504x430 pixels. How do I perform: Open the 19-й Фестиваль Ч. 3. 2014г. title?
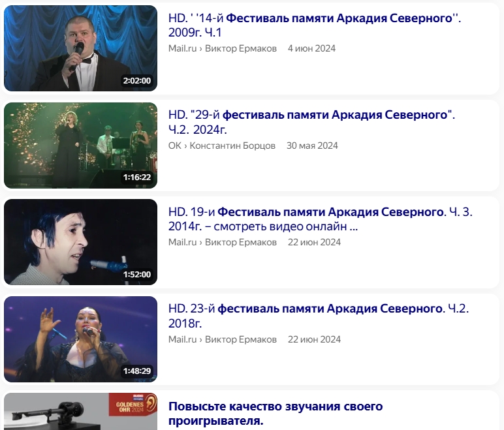click(x=320, y=219)
